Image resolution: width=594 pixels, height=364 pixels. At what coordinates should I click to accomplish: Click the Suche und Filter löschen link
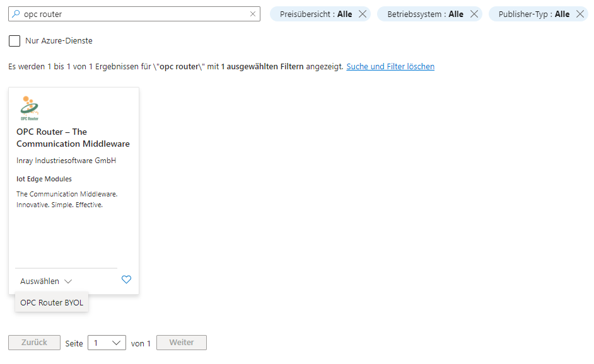coord(390,66)
